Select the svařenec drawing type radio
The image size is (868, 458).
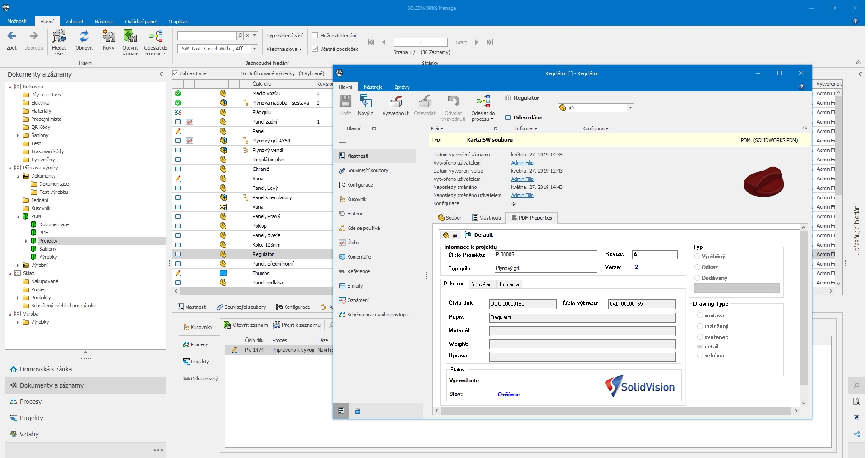(700, 337)
